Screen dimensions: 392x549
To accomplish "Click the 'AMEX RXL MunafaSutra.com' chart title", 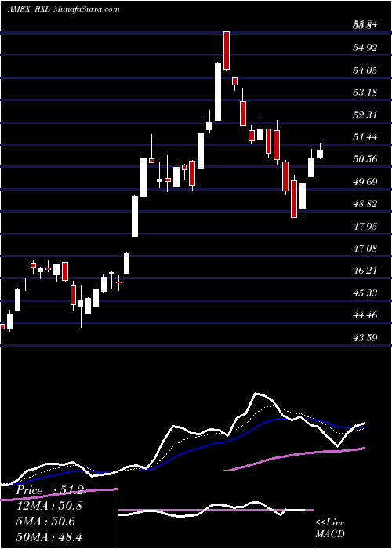I will click(x=64, y=9).
